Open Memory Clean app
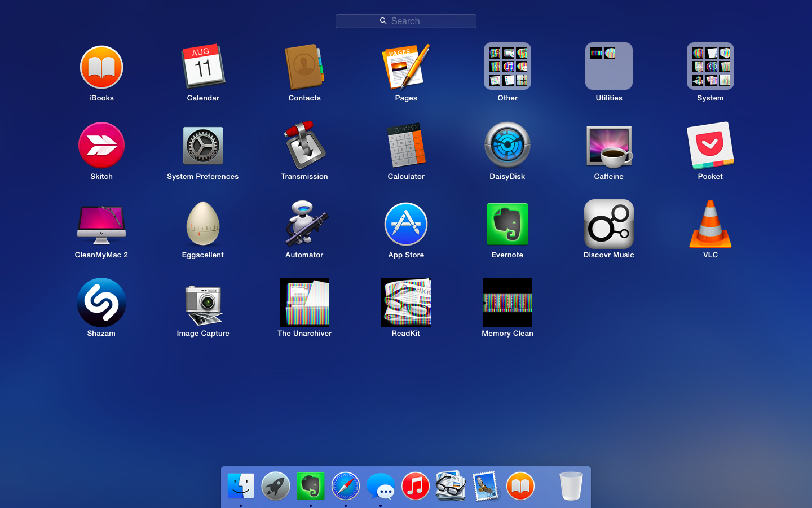This screenshot has width=812, height=508. click(507, 303)
